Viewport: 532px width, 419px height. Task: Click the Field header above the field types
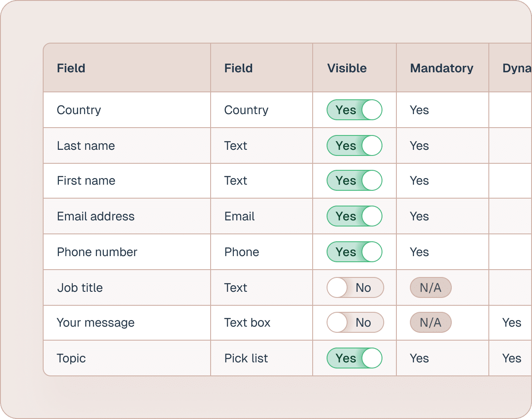click(x=239, y=68)
